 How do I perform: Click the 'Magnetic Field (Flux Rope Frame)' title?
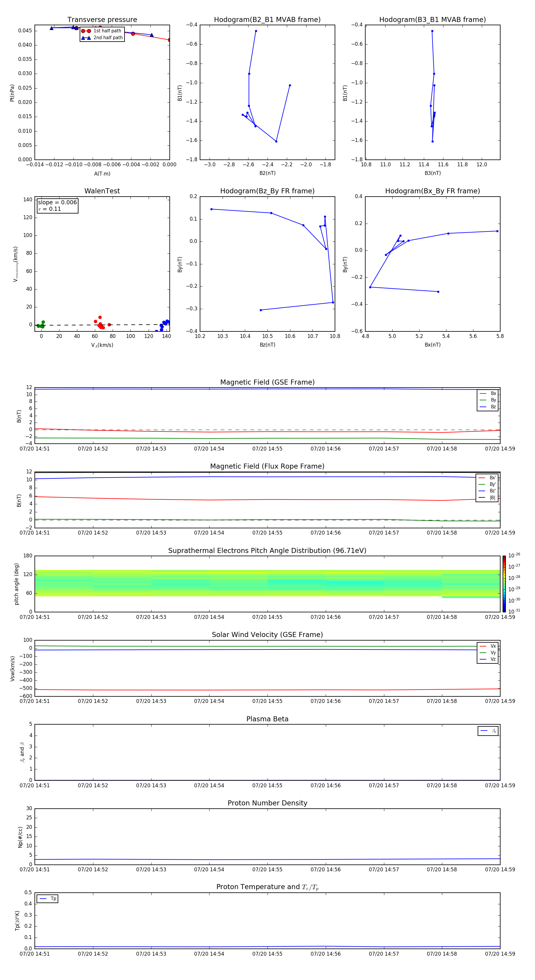point(267,467)
